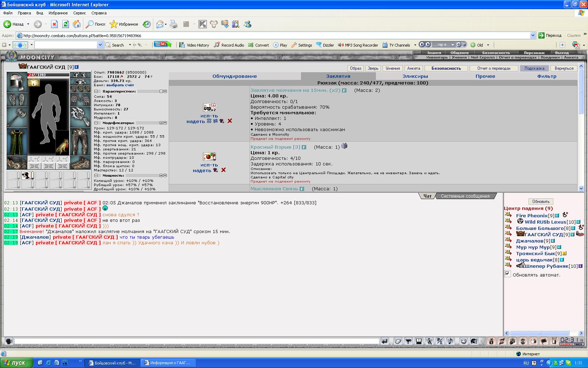Collapse the Модификаторы section
This screenshot has width=588, height=368.
coord(96,123)
